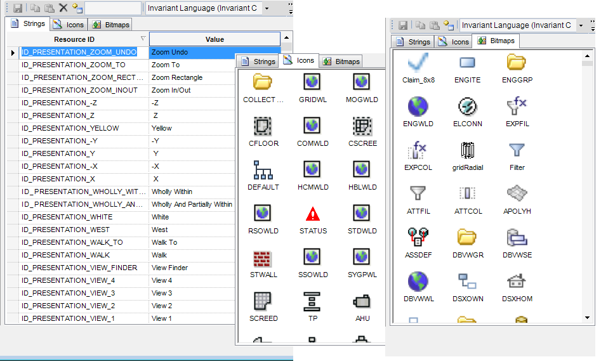Switch to Bitmaps tab in middle panel

341,62
